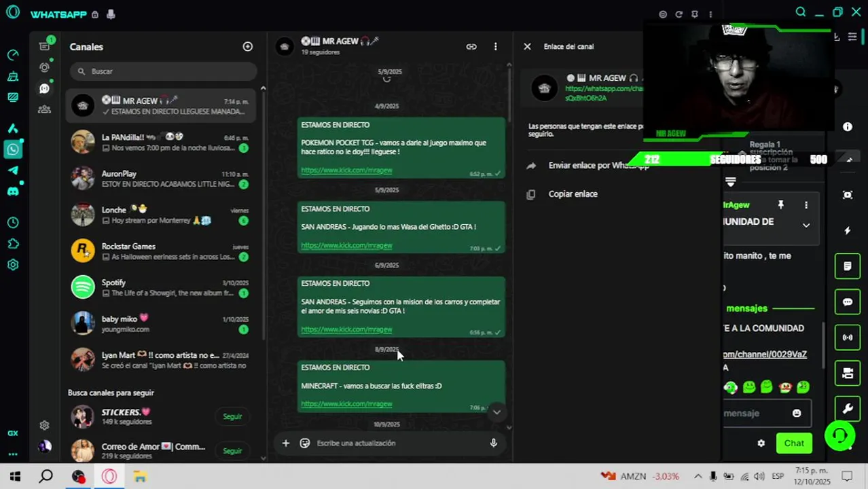868x489 pixels.
Task: Open Extensions puzzle icon in browser sidebar
Action: pos(13,244)
